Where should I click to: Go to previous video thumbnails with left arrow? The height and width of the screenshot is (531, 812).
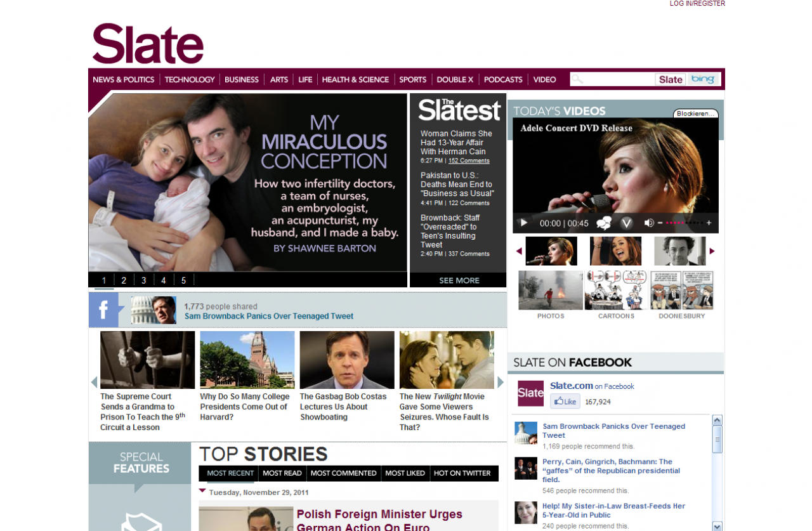click(519, 251)
